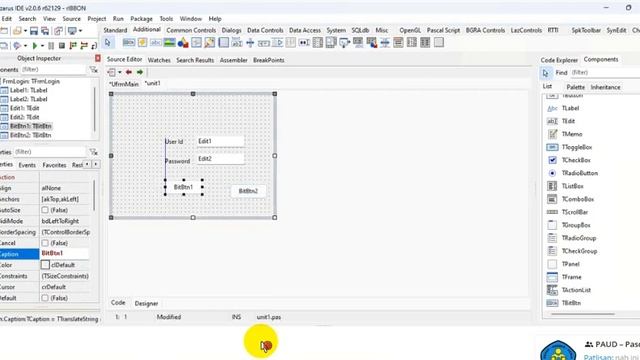Open the dropdown arrow beside the desktop icon

80,31
